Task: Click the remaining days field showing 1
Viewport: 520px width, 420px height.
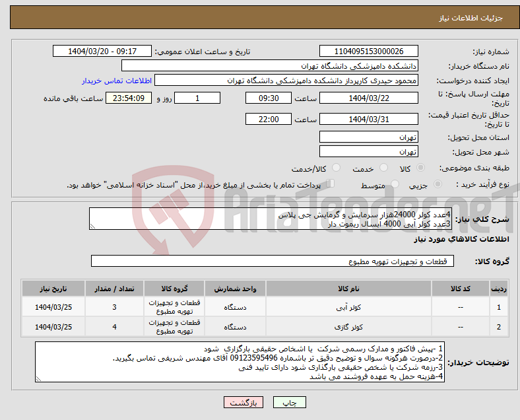Action: click(x=197, y=98)
